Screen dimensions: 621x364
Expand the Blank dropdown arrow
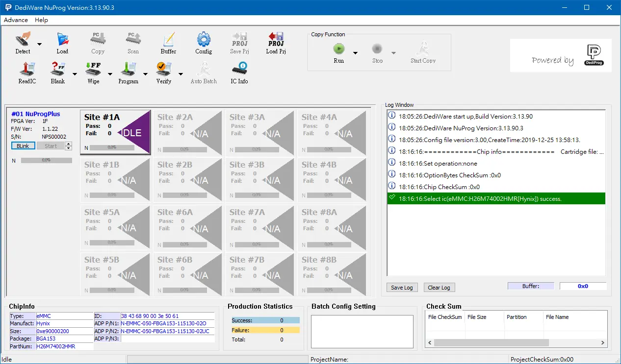[x=75, y=74]
